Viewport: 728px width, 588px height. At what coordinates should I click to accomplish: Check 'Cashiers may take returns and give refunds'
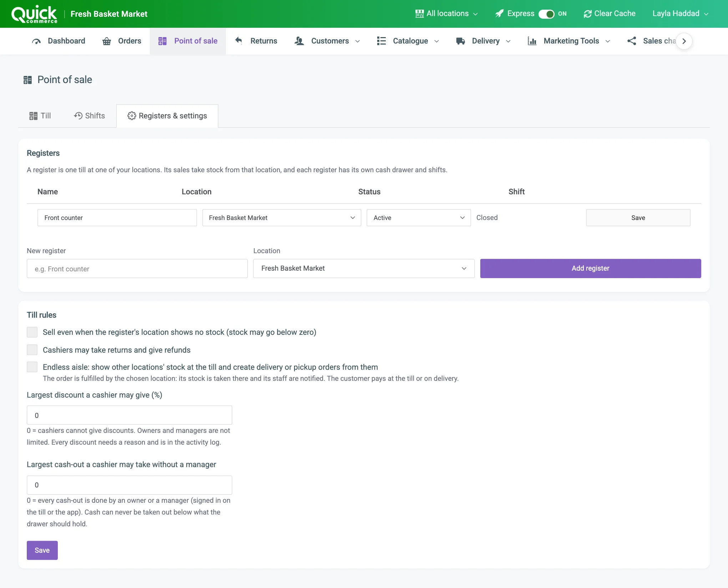(x=32, y=350)
